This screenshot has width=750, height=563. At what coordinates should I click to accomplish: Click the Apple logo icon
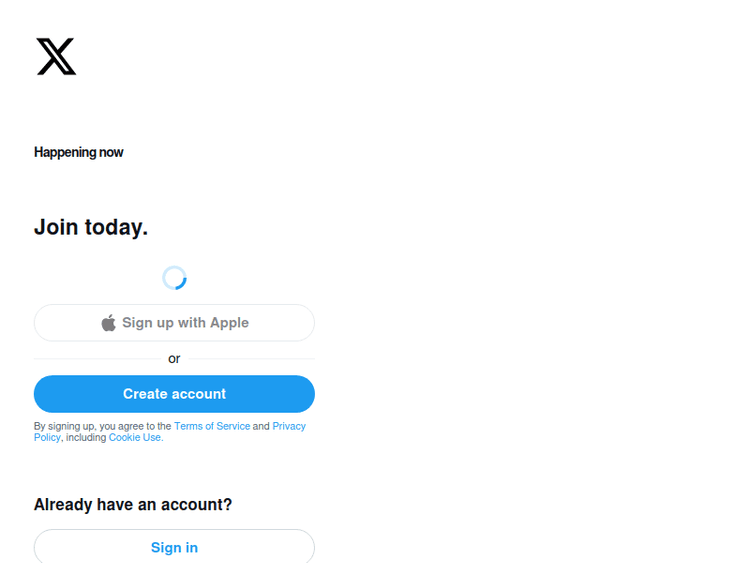(108, 323)
